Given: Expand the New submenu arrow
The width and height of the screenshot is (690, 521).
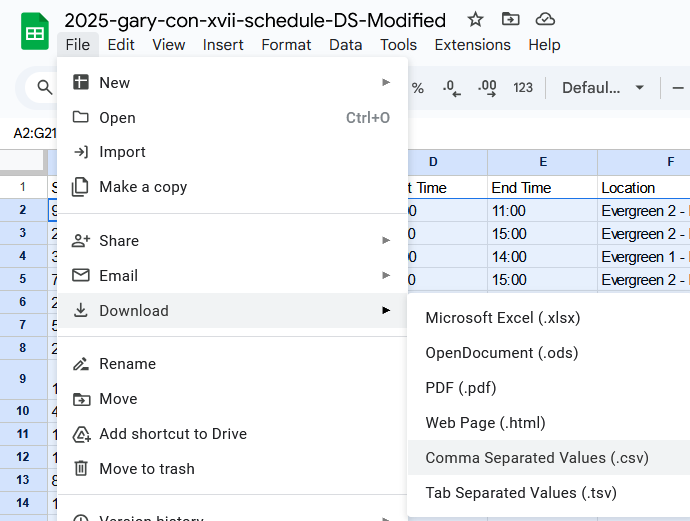Looking at the screenshot, I should pos(386,82).
